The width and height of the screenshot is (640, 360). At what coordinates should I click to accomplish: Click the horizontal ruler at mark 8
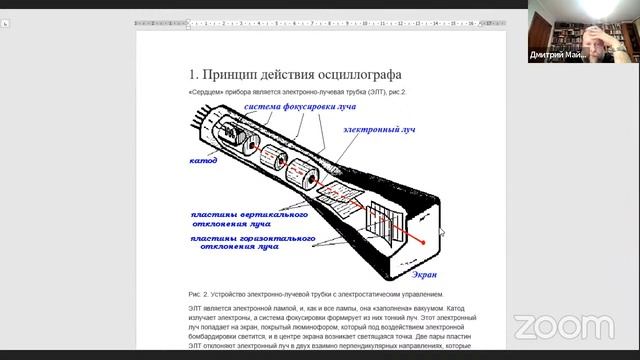pos(330,24)
